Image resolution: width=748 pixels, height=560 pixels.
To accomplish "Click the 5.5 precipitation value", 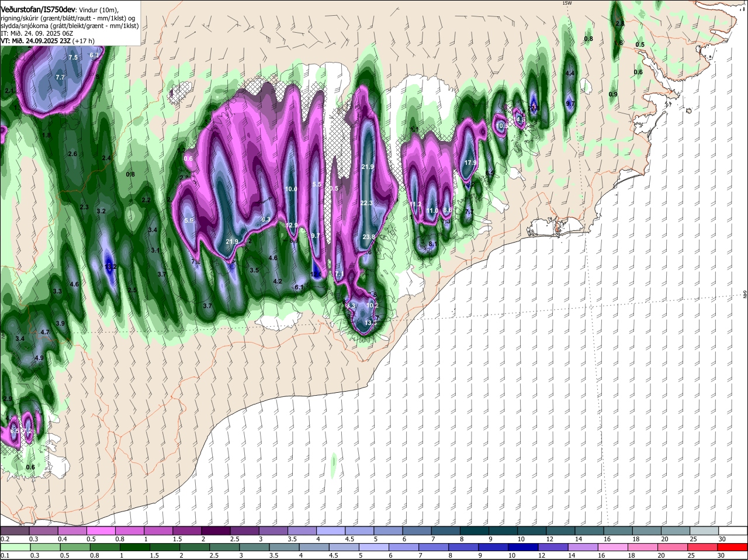I will pyautogui.click(x=317, y=184).
